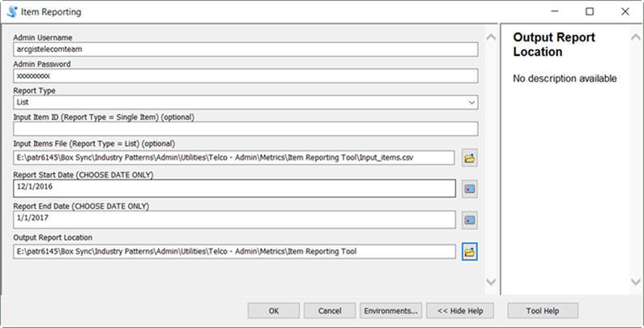Click the Input Item ID text field
The width and height of the screenshot is (644, 328).
click(245, 128)
